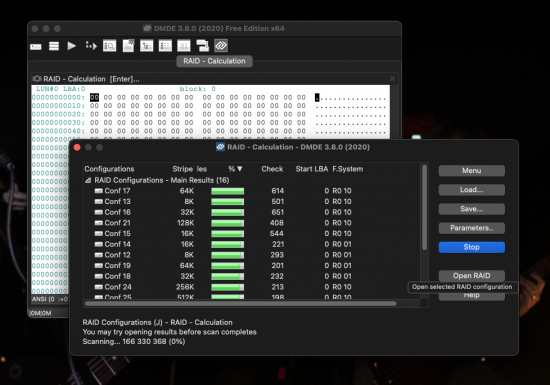Close the RAID - Calculation hex panel
The height and width of the screenshot is (385, 550).
click(x=392, y=79)
